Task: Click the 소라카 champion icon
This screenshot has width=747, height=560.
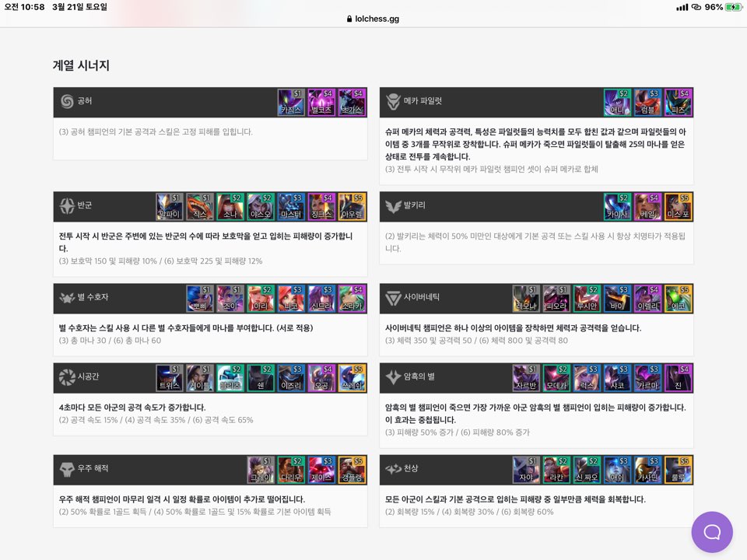Action: click(352, 299)
